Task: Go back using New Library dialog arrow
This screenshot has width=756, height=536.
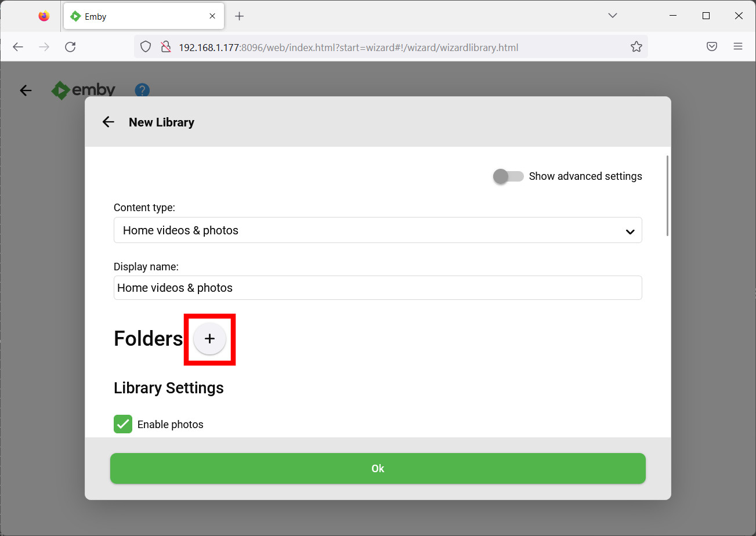Action: click(108, 122)
